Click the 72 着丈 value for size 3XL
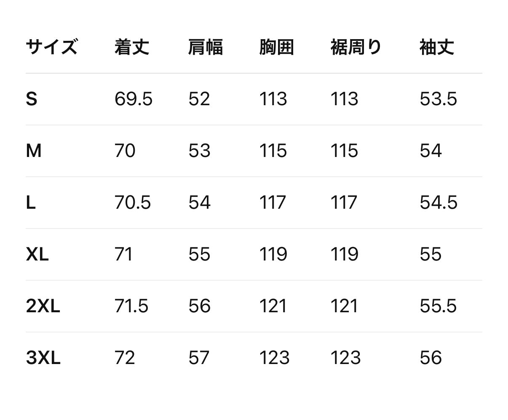The height and width of the screenshot is (420, 508). tap(125, 358)
